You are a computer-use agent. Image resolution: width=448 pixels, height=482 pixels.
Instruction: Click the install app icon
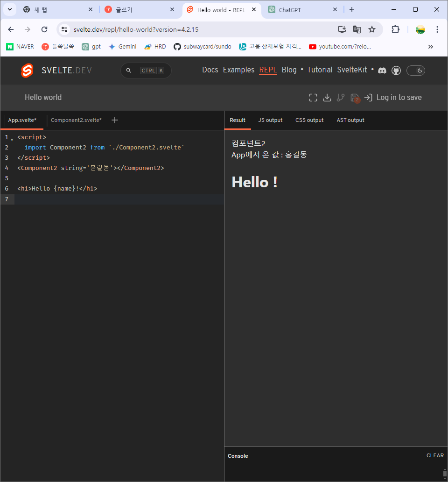342,29
